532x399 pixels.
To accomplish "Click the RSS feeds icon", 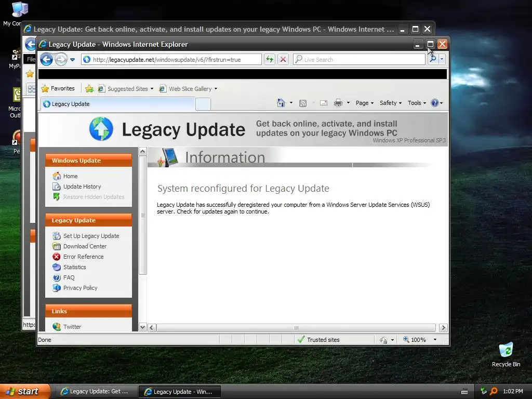I will pos(303,103).
